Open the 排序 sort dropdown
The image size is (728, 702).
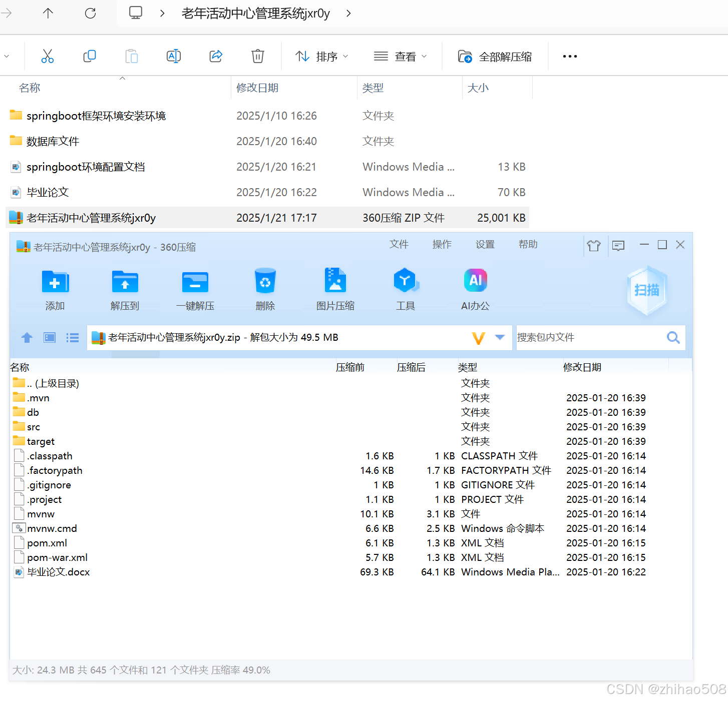pyautogui.click(x=321, y=57)
